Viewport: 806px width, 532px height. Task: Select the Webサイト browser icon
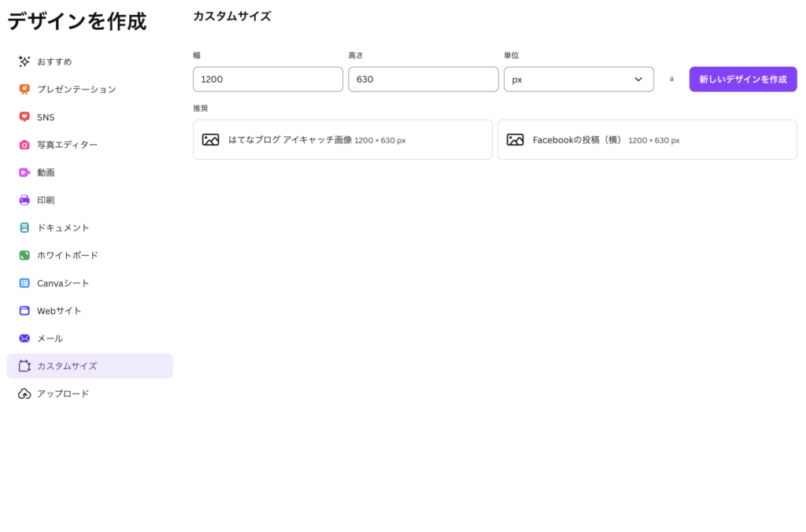(24, 311)
